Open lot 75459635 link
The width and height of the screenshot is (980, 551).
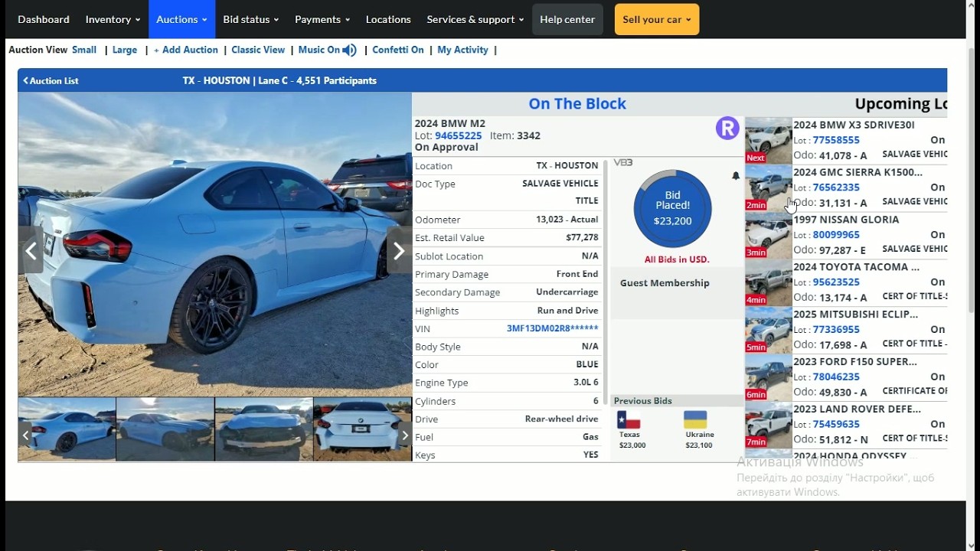tap(836, 425)
